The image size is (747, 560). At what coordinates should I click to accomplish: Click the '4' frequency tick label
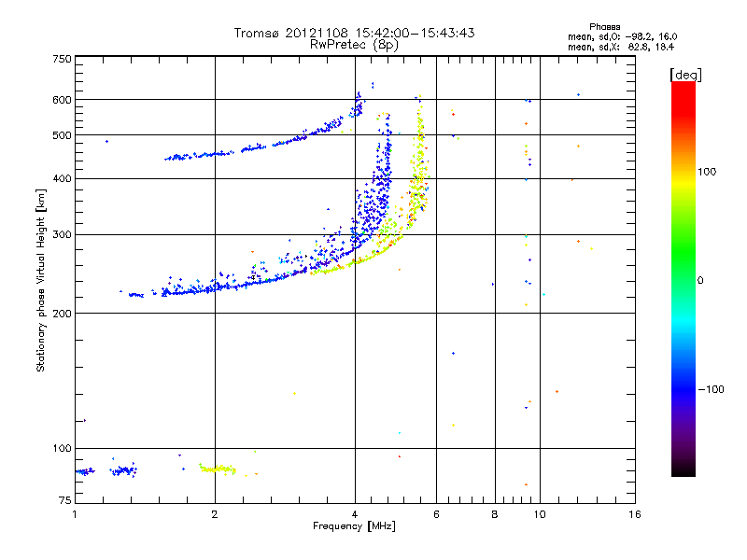(x=355, y=514)
